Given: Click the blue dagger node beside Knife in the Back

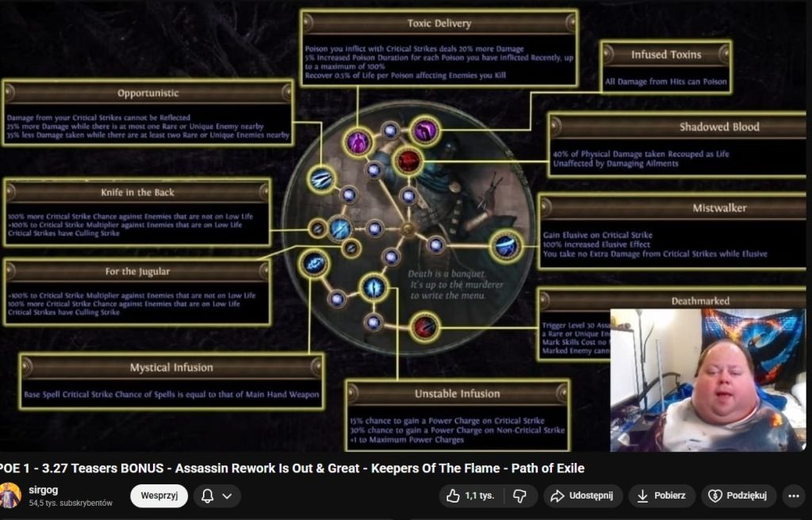Looking at the screenshot, I should click(340, 229).
